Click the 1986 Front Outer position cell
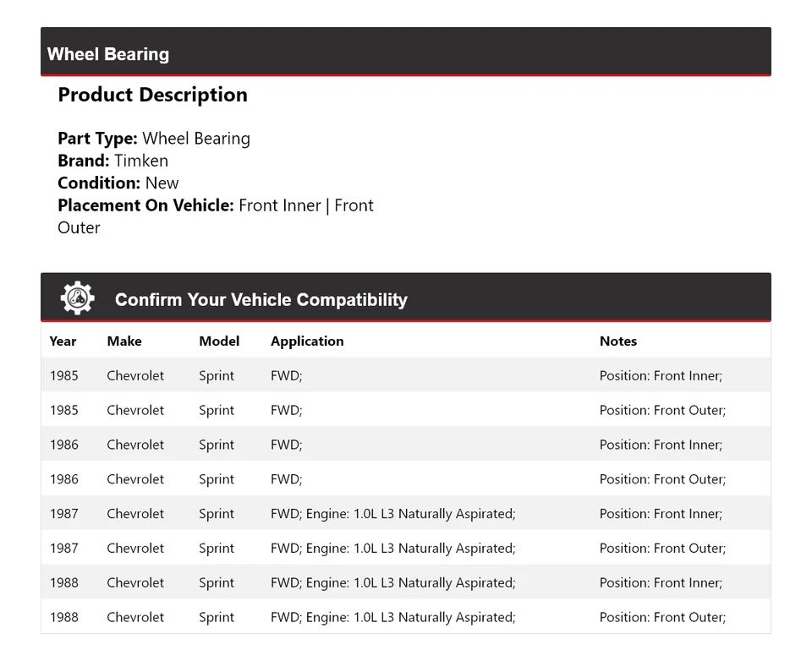This screenshot has height=661, width=812. [x=662, y=479]
